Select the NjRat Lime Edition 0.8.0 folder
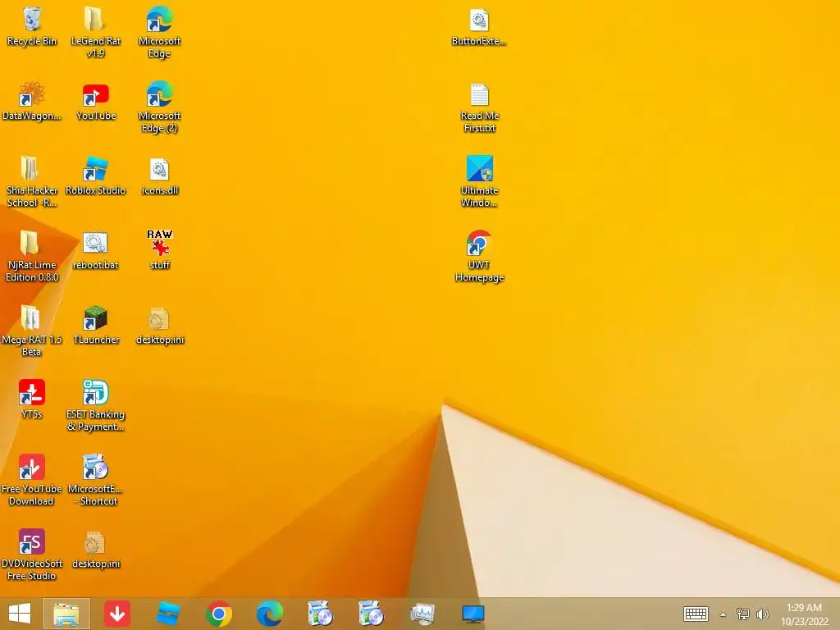The height and width of the screenshot is (630, 840). pyautogui.click(x=32, y=256)
